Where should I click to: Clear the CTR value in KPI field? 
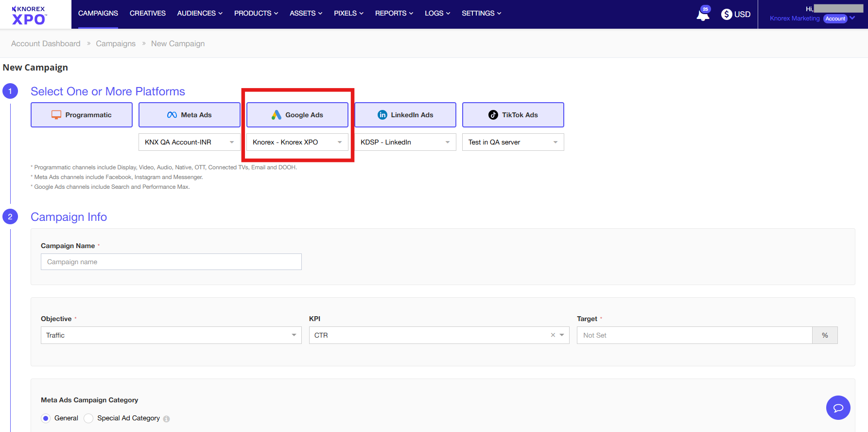(553, 335)
